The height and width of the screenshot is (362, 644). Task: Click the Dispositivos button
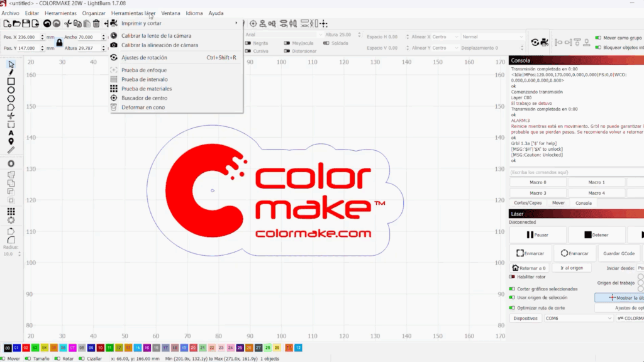[x=525, y=318]
